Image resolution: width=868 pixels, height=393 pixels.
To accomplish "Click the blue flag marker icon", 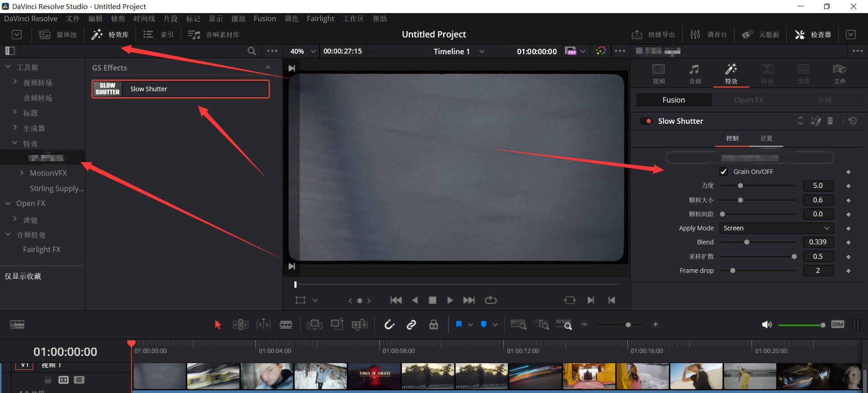I will [459, 324].
